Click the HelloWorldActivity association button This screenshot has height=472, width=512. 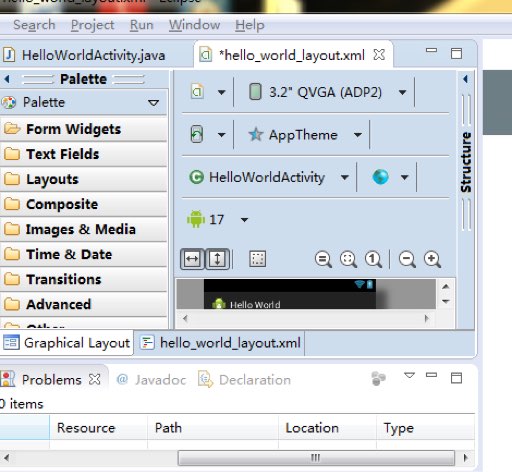point(257,177)
